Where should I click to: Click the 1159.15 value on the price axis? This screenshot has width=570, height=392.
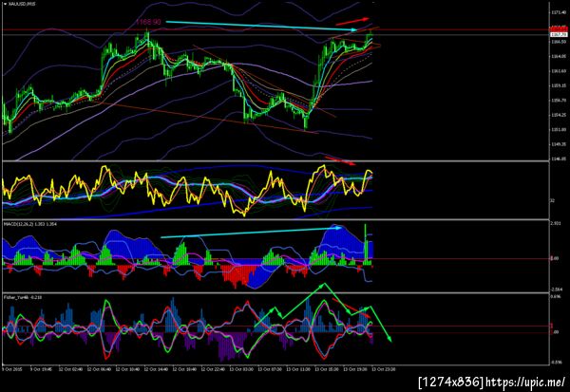(559, 85)
